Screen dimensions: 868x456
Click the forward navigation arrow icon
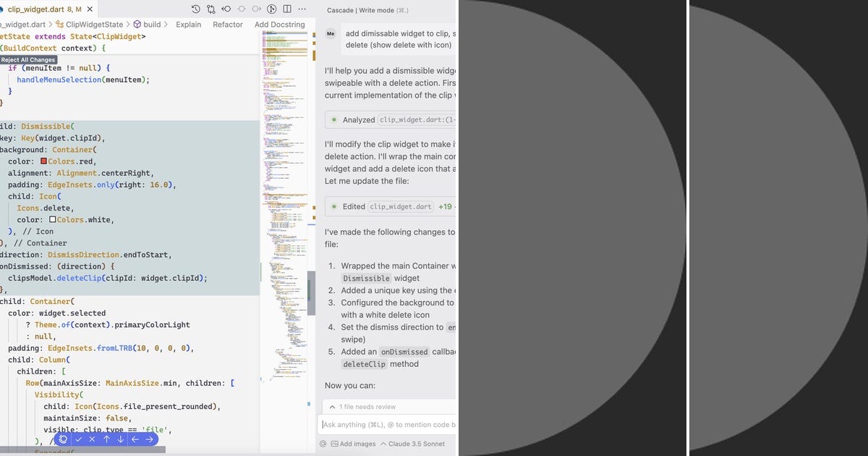pos(258,9)
